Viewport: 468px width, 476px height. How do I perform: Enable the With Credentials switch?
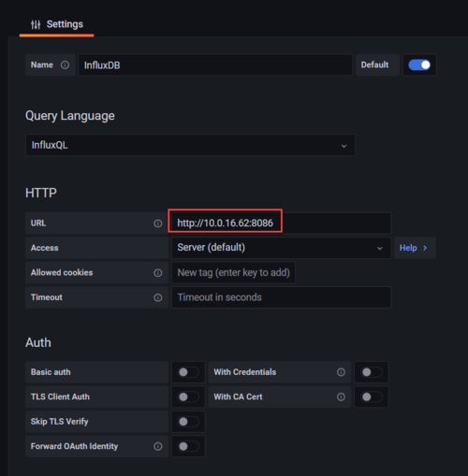[x=372, y=372]
